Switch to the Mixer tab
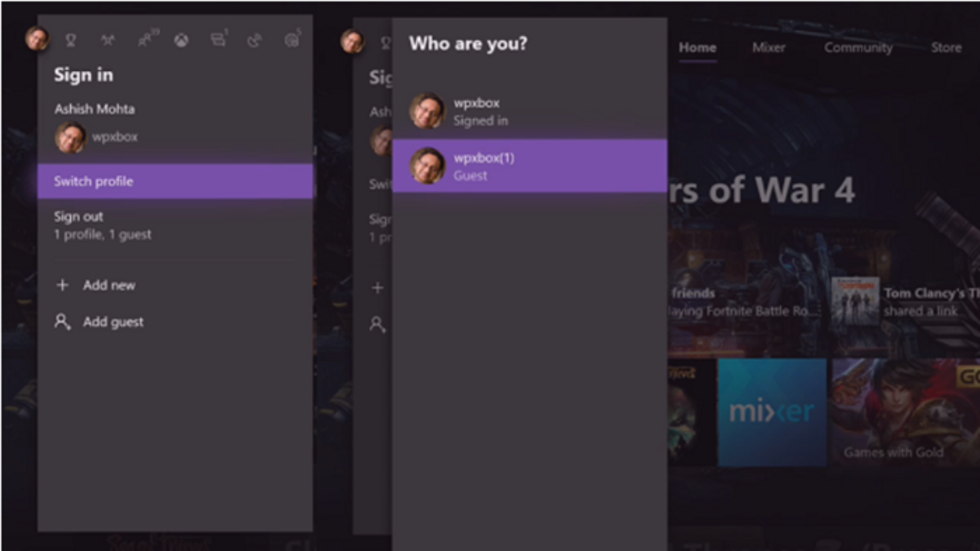The height and width of the screenshot is (551, 980). [768, 47]
